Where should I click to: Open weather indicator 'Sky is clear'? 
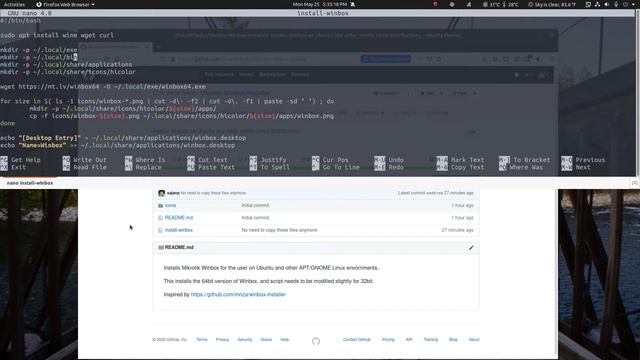(551, 4)
